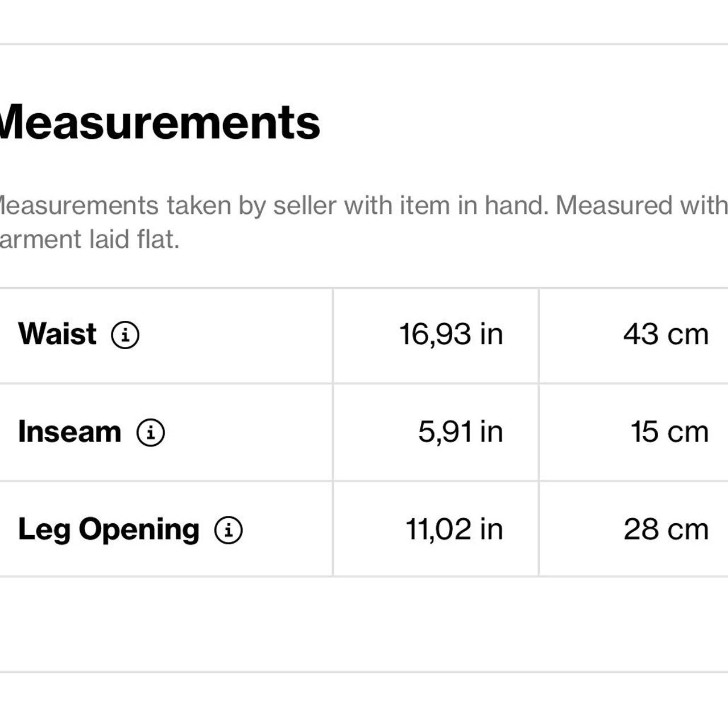Select the 28 cm leg opening value
Screen dimensions: 728x728
[x=666, y=530]
